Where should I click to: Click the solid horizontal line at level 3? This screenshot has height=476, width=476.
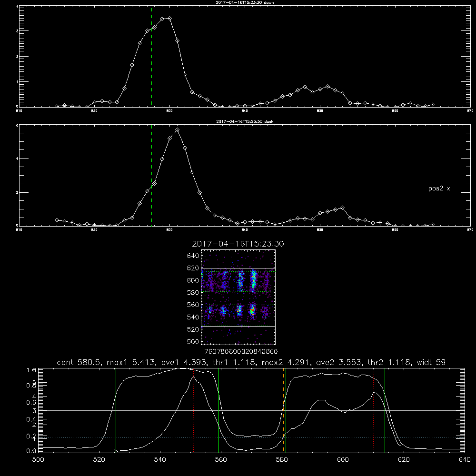click(251, 410)
